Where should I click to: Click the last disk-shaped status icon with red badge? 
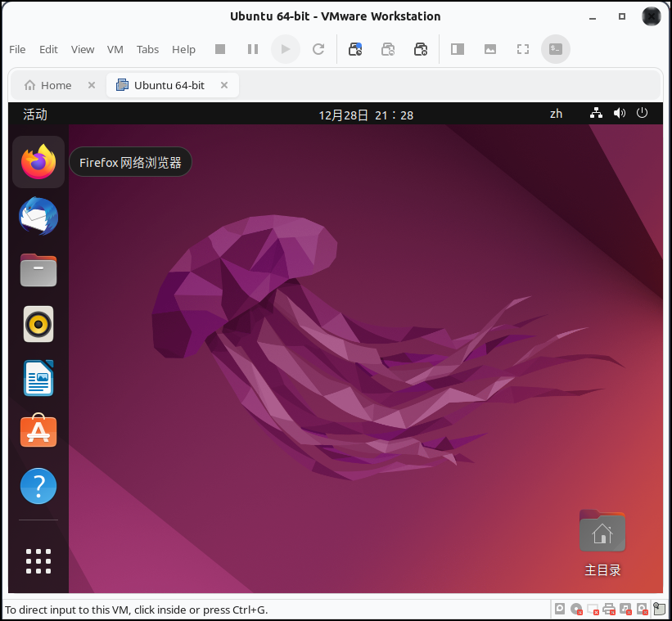tap(642, 609)
